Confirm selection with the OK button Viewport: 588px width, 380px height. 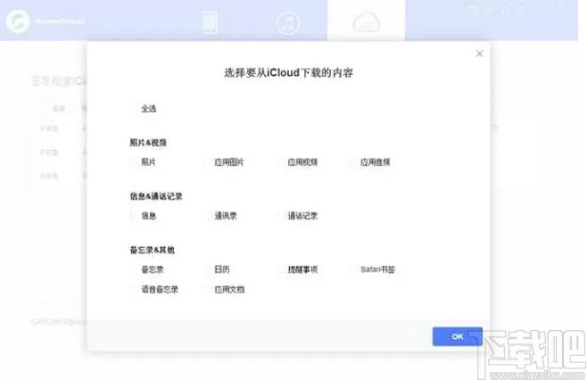(x=458, y=336)
